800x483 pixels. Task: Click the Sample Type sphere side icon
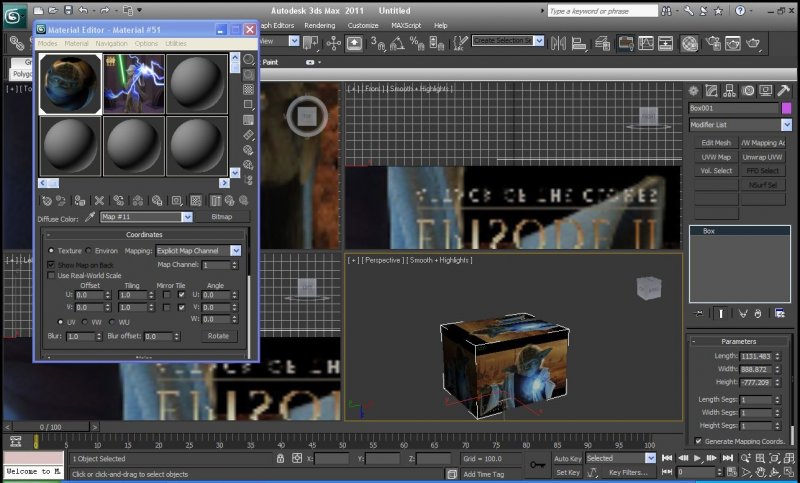(248, 59)
